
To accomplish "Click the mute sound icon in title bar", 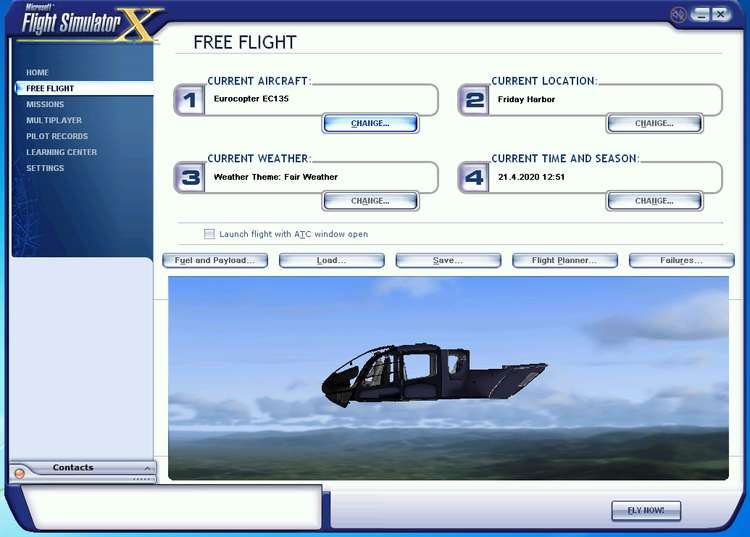I will (x=678, y=14).
